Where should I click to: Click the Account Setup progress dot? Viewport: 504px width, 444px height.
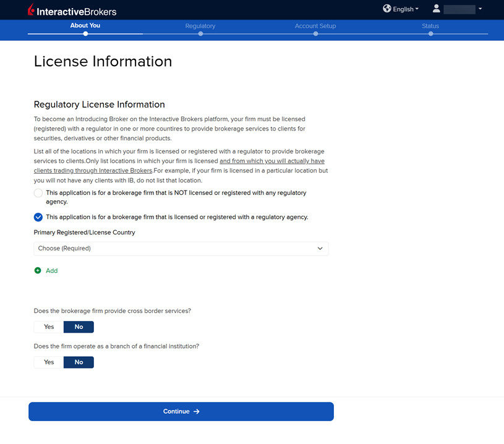(x=315, y=34)
